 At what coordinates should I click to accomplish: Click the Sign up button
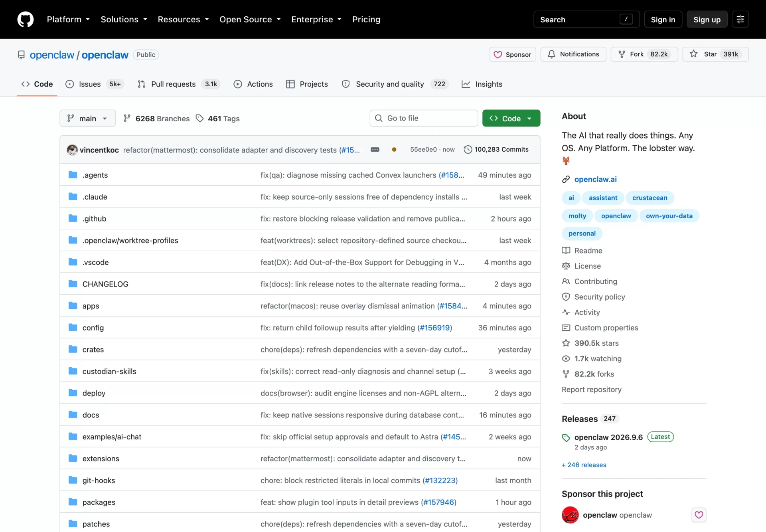(707, 19)
